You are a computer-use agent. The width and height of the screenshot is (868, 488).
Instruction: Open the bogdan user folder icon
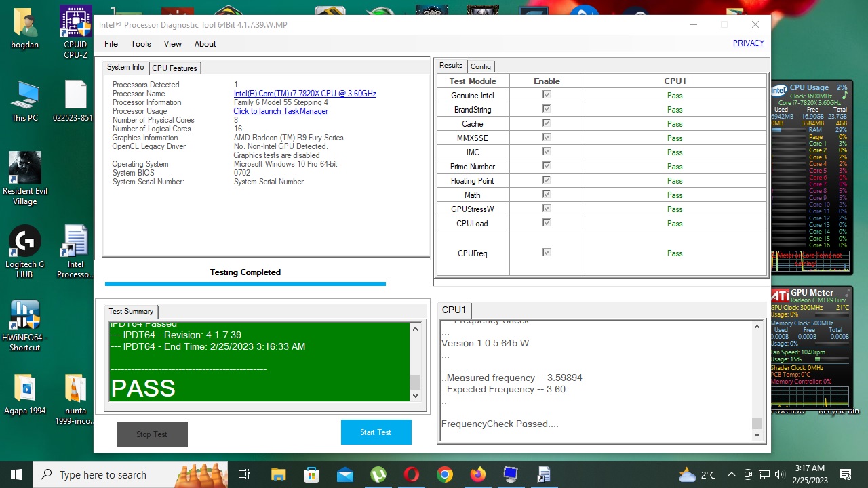click(x=25, y=28)
